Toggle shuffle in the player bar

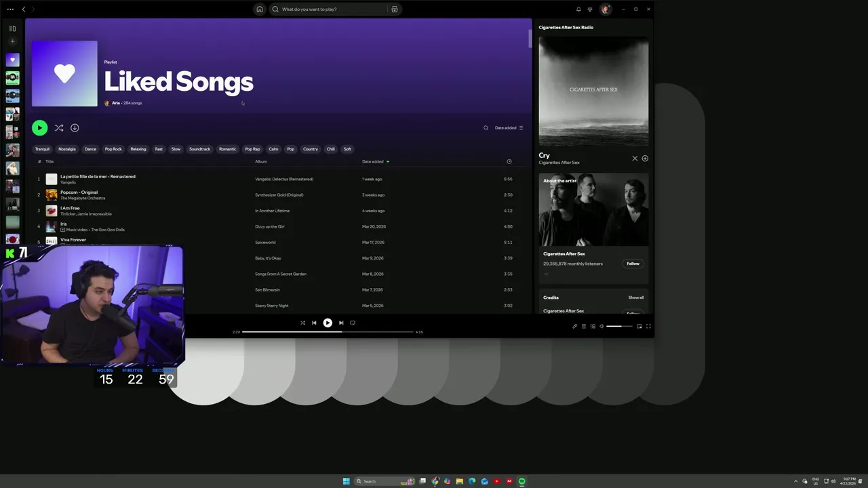302,323
